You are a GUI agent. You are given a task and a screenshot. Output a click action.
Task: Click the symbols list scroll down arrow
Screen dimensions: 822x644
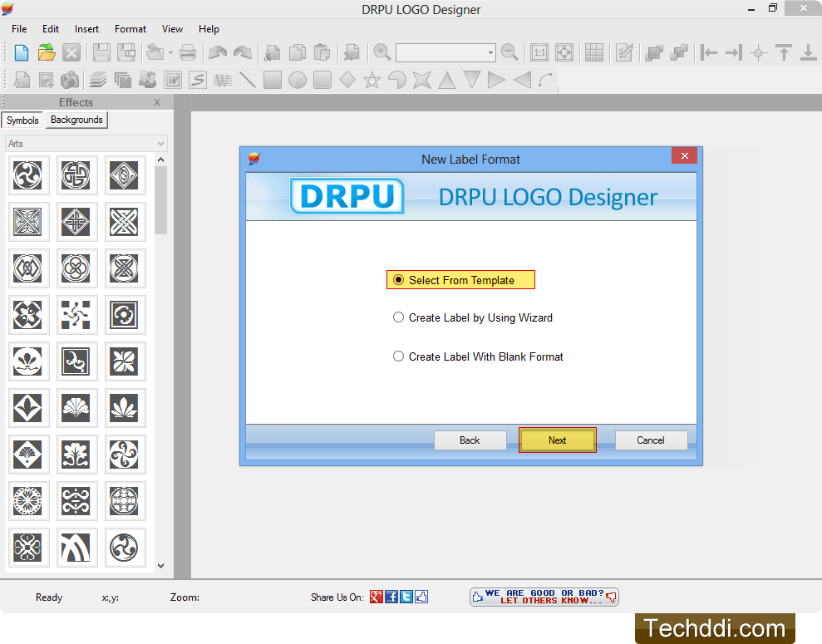coord(161,565)
